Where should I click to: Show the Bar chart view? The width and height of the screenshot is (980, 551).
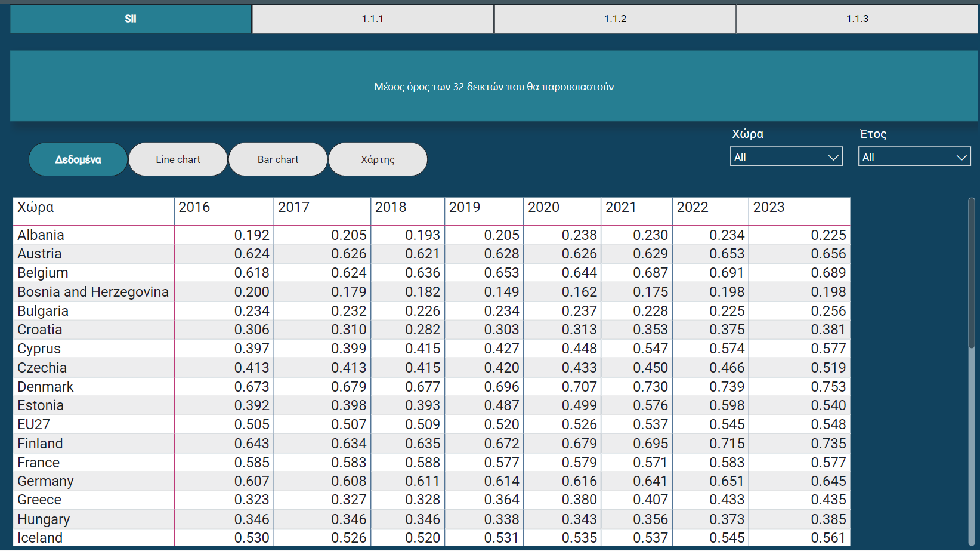[x=278, y=159]
